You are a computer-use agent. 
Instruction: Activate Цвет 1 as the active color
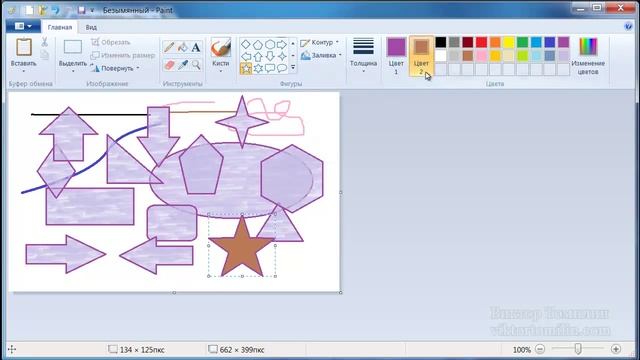coord(396,56)
